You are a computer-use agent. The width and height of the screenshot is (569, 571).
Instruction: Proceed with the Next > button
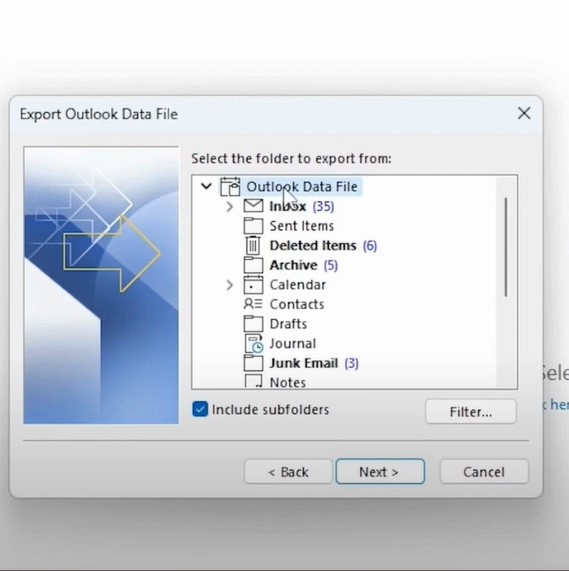380,472
